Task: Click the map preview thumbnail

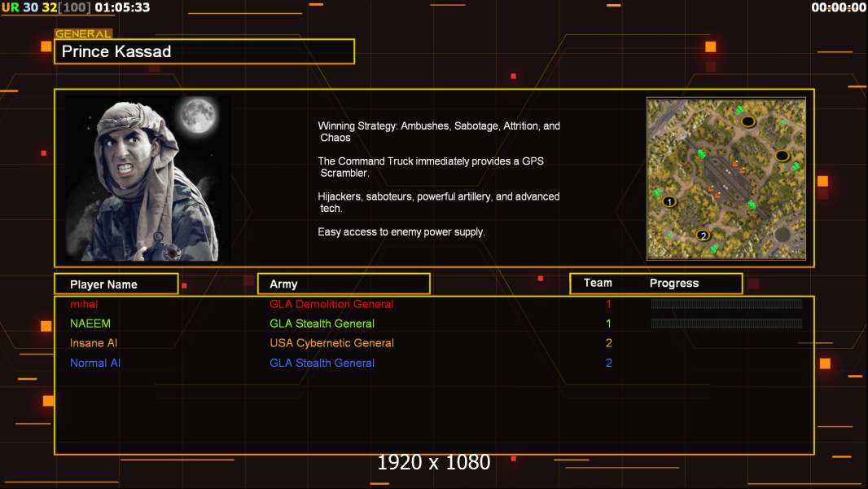Action: [726, 178]
